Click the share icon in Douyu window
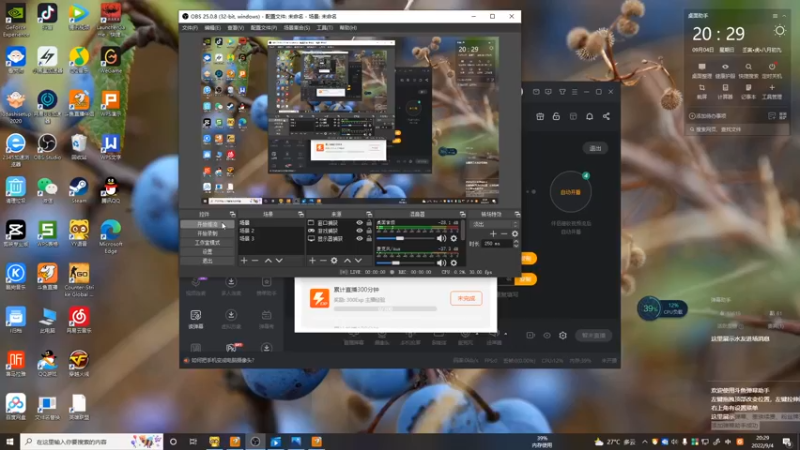 pos(606,116)
